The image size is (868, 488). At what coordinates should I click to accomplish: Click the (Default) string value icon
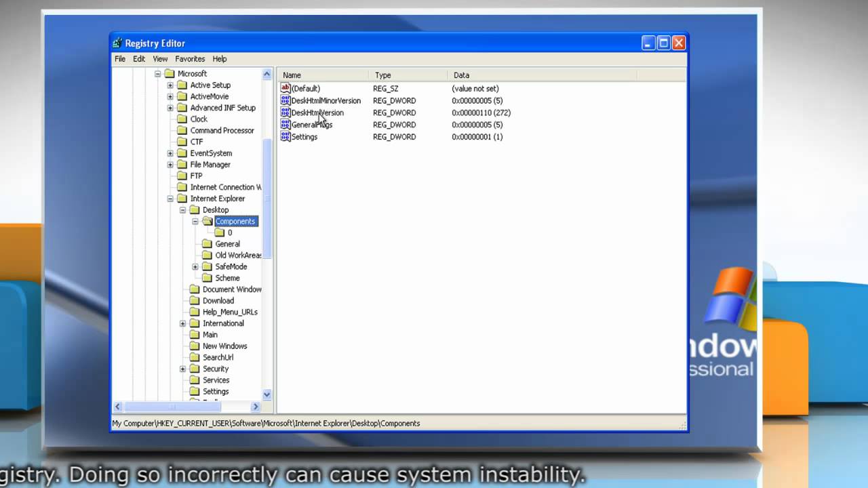[x=285, y=88]
